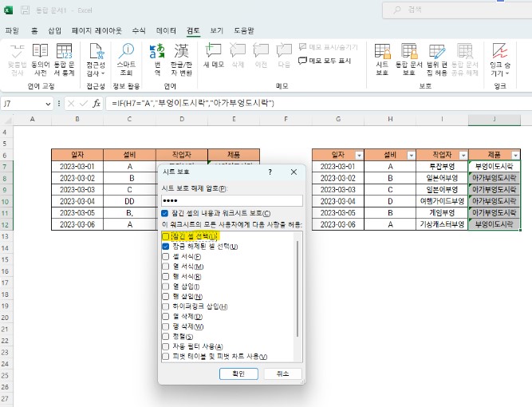Run the spelling check (맞춤법 검사)
Viewport: 532px width, 407px height.
17,60
